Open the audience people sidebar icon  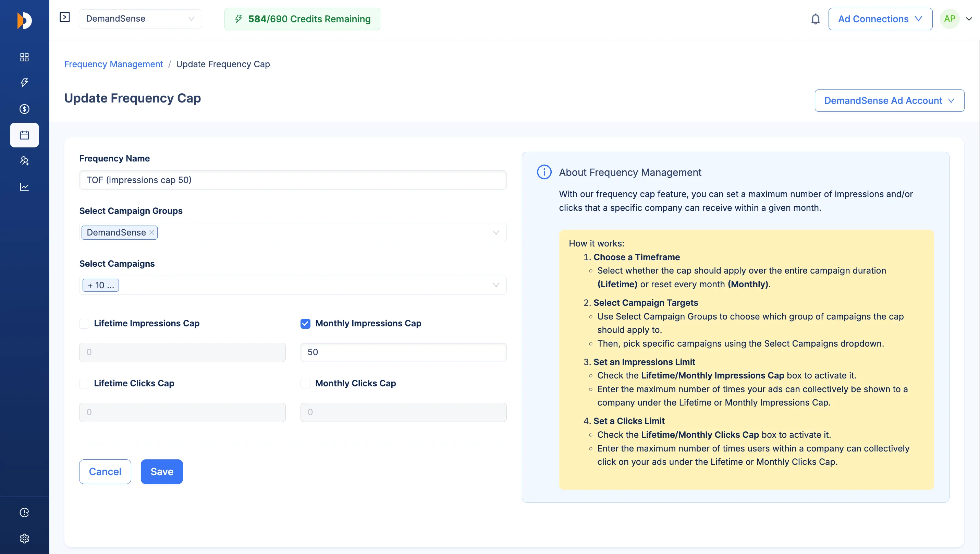pos(24,161)
